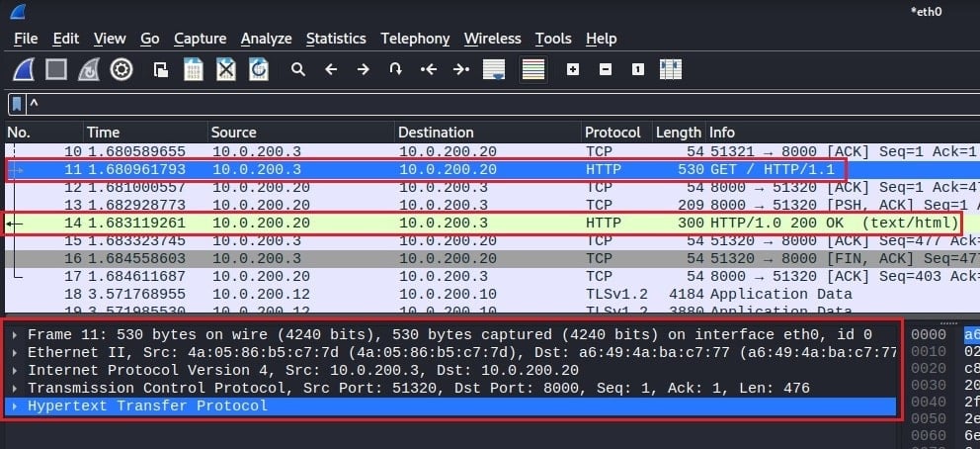Image resolution: width=980 pixels, height=449 pixels.
Task: Open the View menu
Action: click(110, 39)
